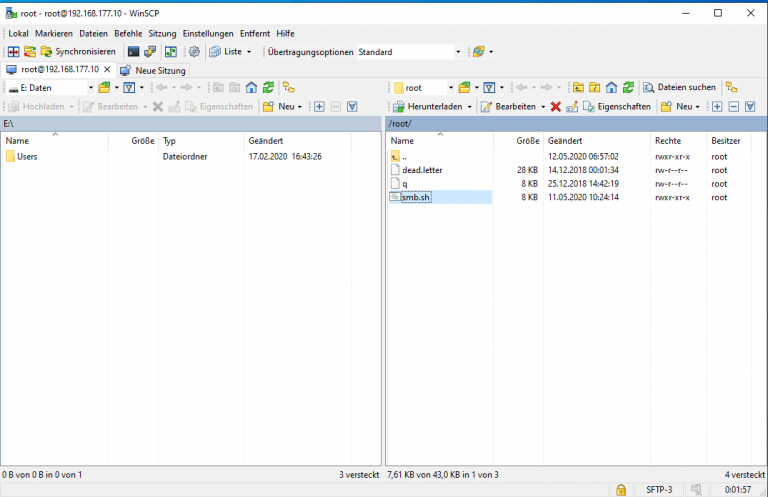Click the local open directory folder icon
Image resolution: width=768 pixels, height=497 pixels.
point(104,88)
